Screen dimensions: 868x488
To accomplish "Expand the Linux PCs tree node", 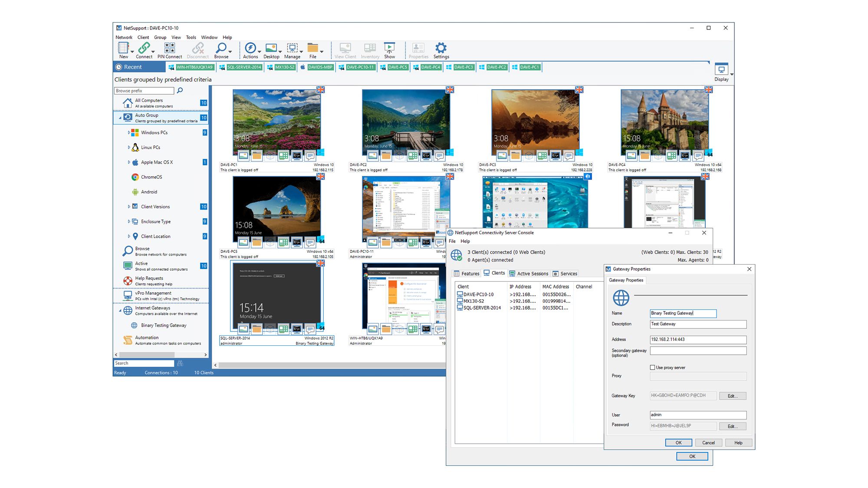I will click(129, 147).
